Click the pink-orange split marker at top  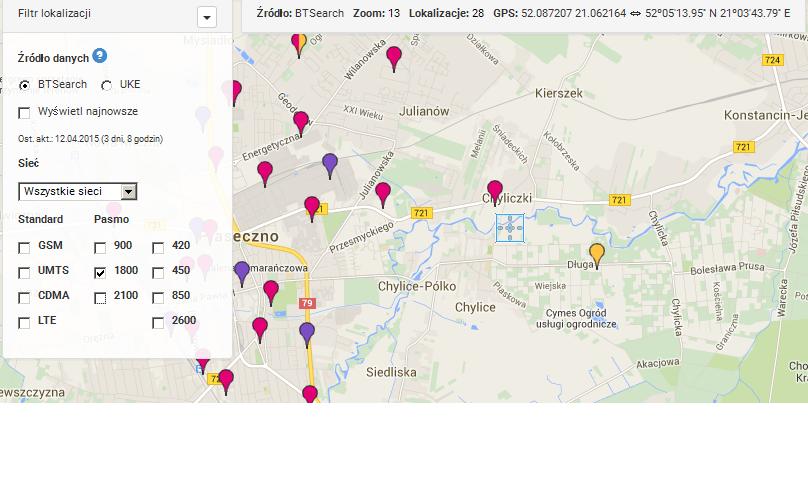(299, 44)
